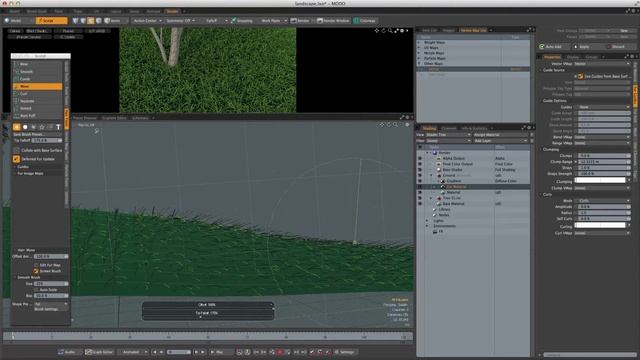
Task: Select the text T brush tip icon
Action: [58, 127]
